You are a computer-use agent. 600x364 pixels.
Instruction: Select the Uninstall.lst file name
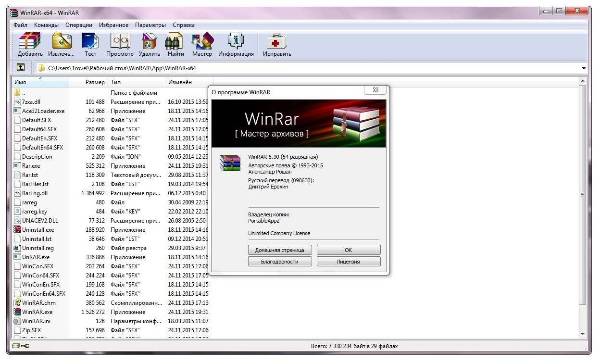37,239
